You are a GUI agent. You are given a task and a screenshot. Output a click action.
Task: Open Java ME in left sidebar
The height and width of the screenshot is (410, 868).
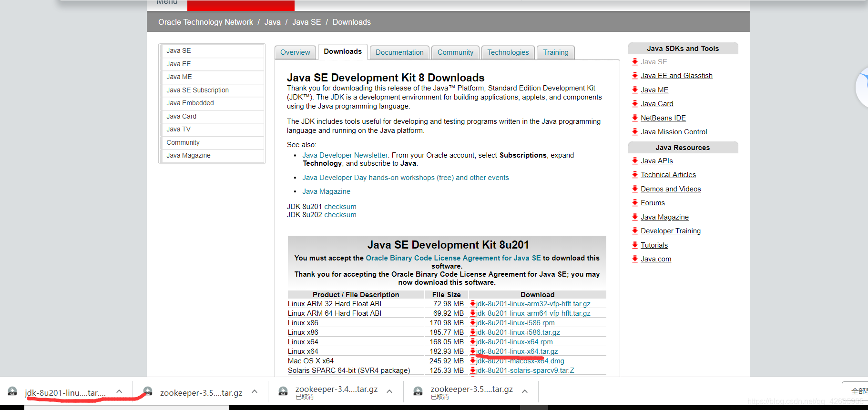click(212, 77)
